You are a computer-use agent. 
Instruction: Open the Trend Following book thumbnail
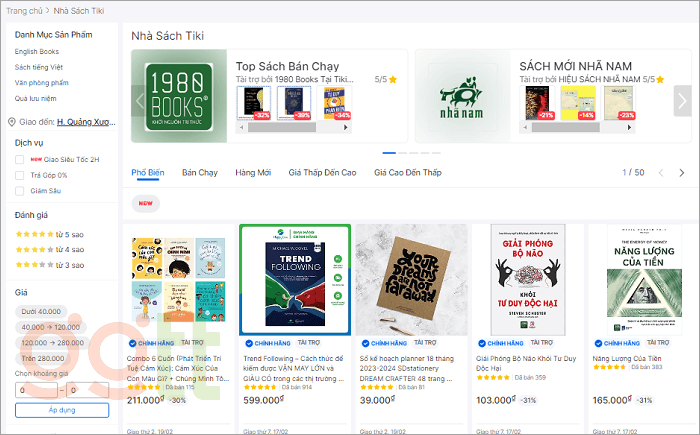coord(295,279)
